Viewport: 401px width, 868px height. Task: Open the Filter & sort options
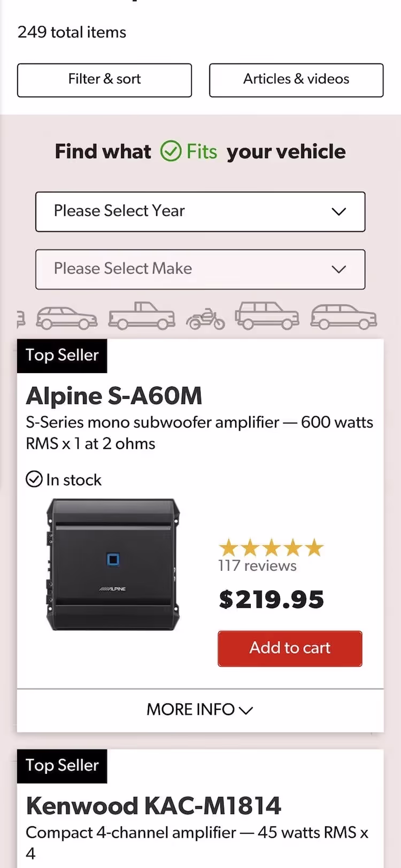(104, 80)
